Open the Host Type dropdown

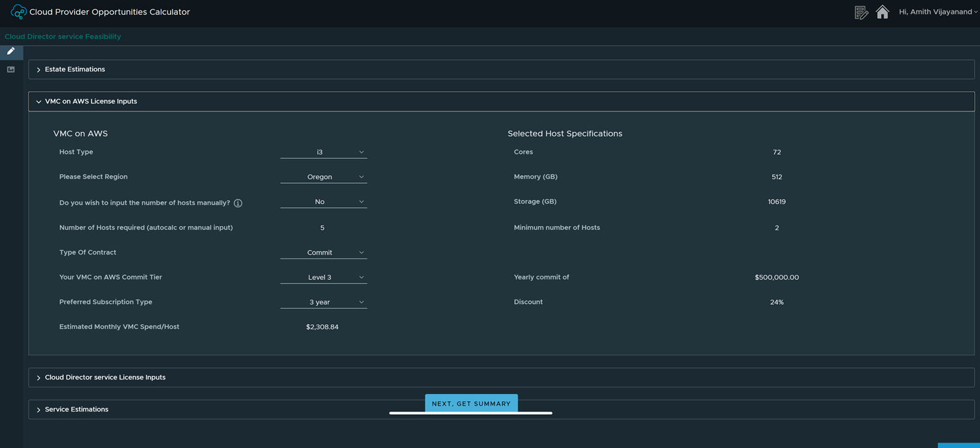[x=323, y=152]
